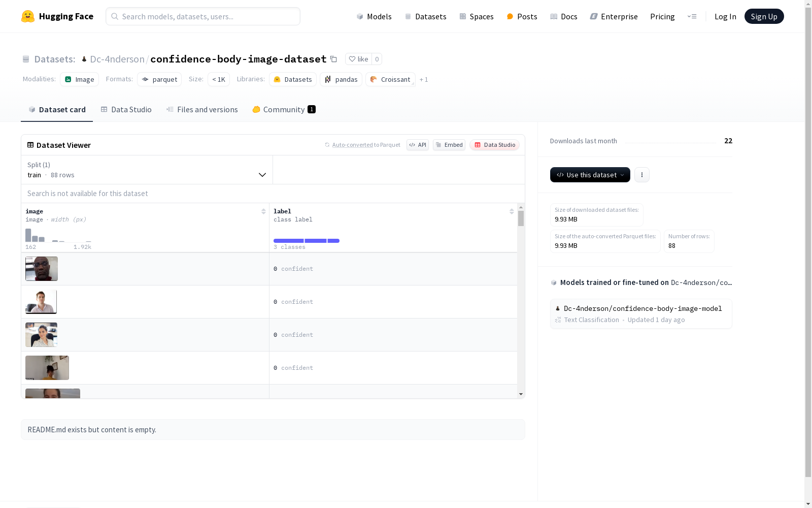Open the extra navigation menu icon
This screenshot has width=812, height=508.
(x=692, y=16)
